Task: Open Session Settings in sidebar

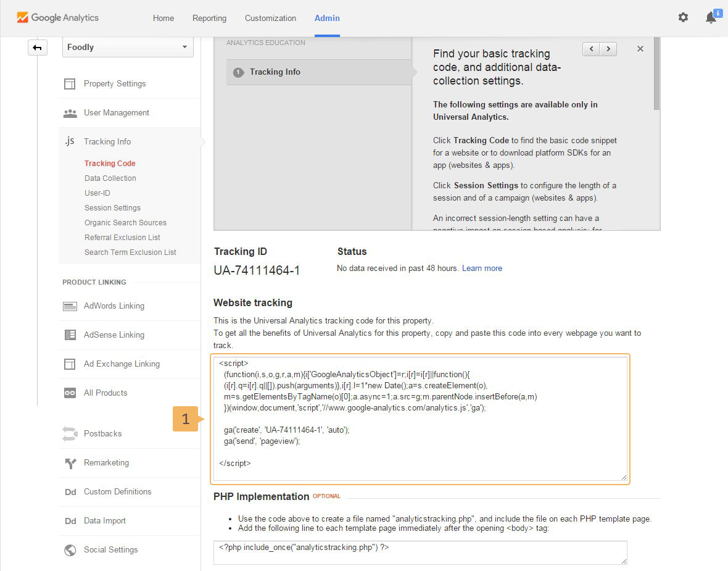Action: click(112, 208)
